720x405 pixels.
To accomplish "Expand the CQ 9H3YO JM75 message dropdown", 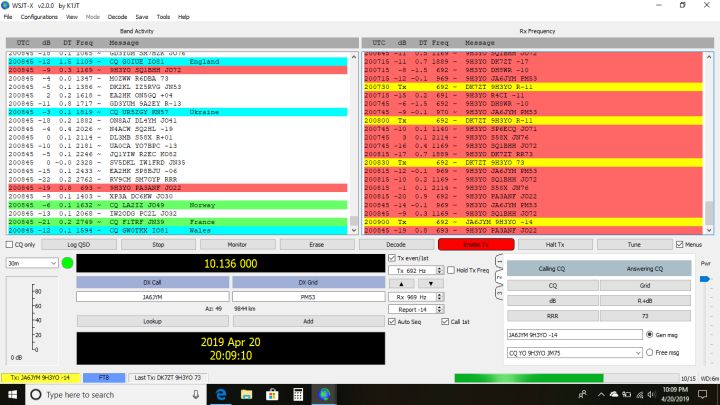I will point(637,354).
